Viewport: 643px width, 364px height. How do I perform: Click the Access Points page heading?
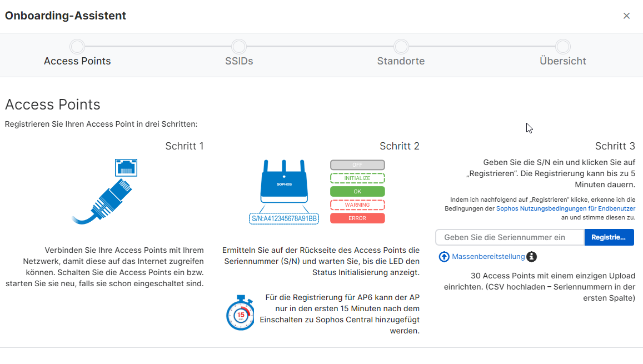[52, 104]
